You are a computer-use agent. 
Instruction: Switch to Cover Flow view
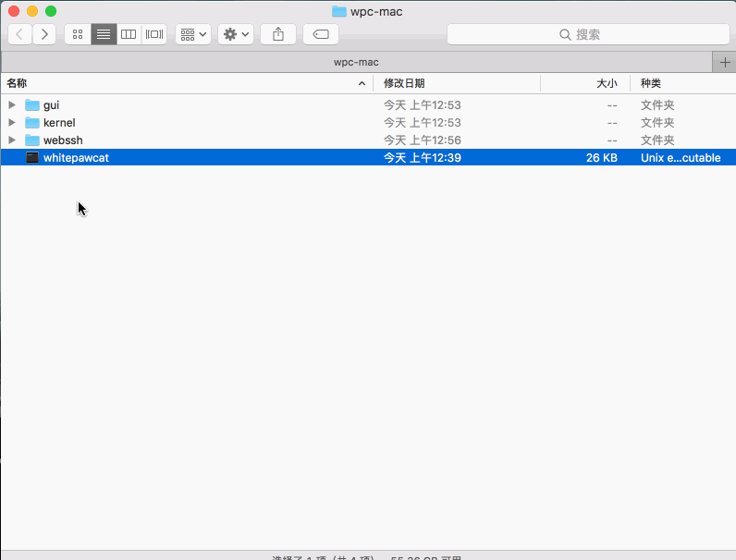[154, 34]
